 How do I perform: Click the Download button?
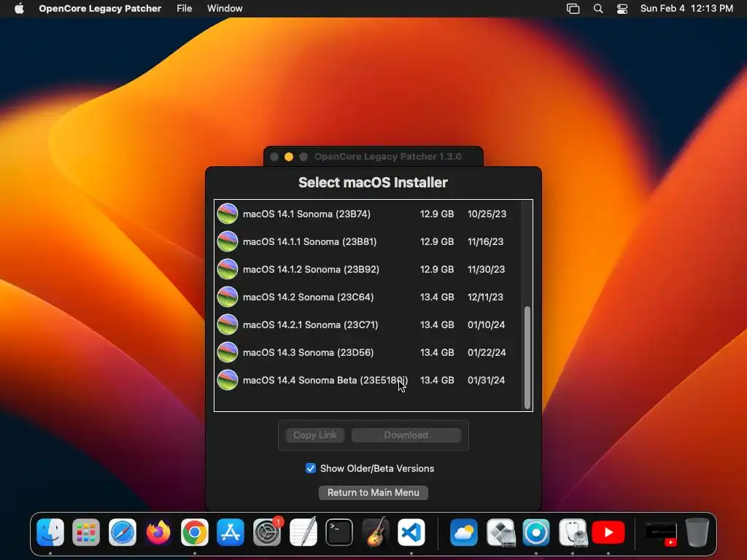[406, 435]
